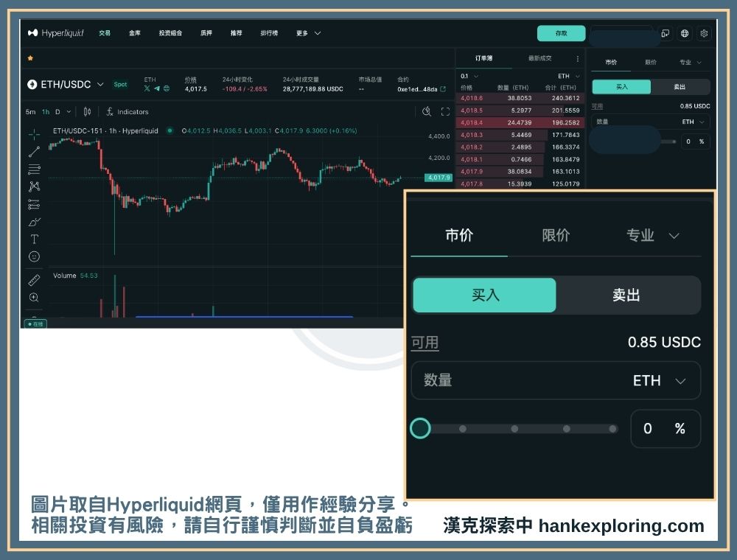The height and width of the screenshot is (560, 737).
Task: Open the emoji sticker tool
Action: (x=34, y=256)
